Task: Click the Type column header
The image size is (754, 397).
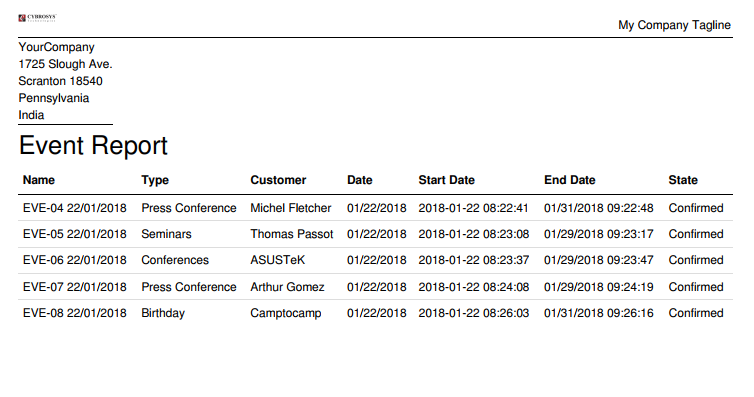Action: pyautogui.click(x=155, y=180)
